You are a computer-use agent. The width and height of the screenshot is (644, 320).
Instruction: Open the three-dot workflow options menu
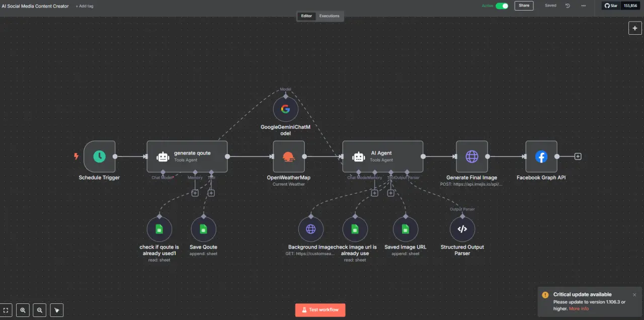[x=583, y=6]
